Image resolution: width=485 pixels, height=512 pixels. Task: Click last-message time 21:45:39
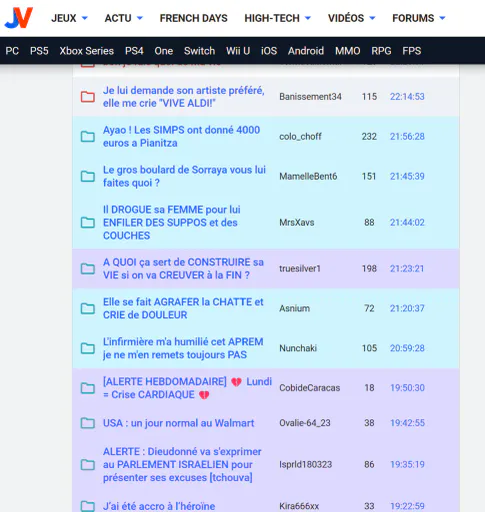407,176
